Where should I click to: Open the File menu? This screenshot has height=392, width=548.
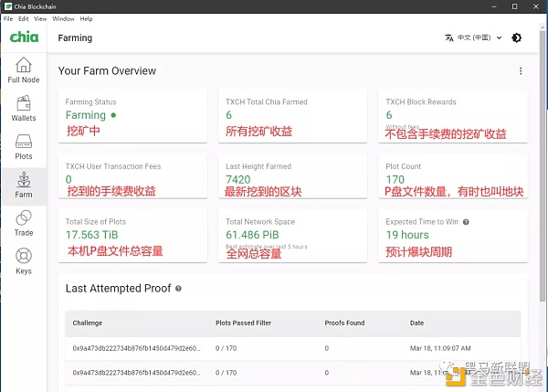(x=8, y=19)
